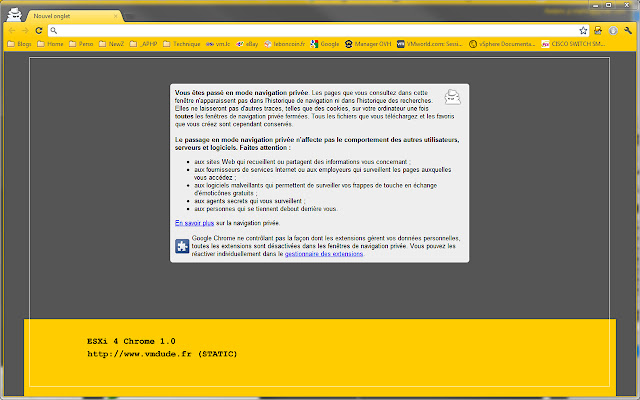Click the incognito icon beside the tab

(14, 14)
